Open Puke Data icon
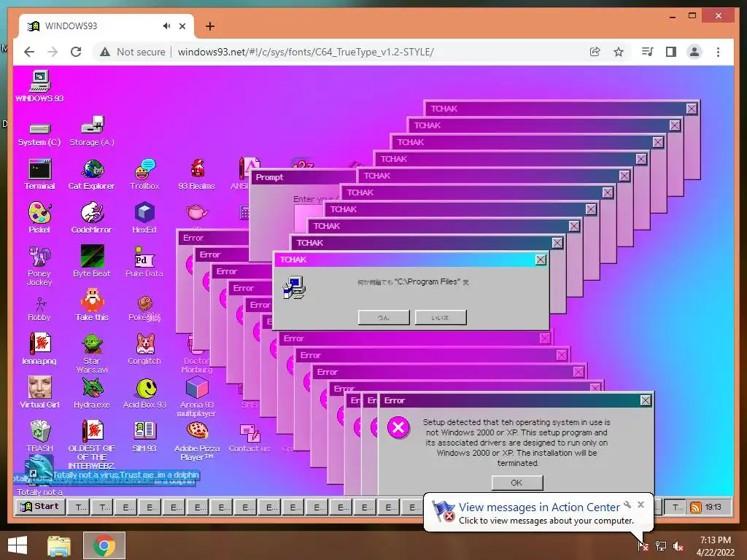Viewport: 747px width, 560px height. [145, 262]
